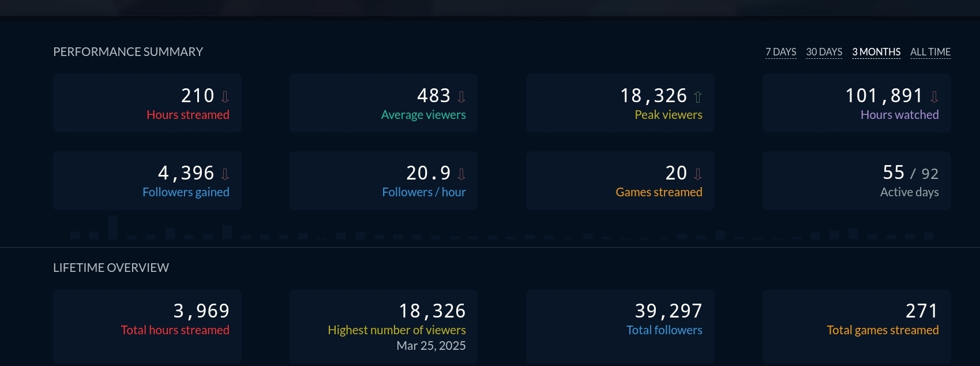Select the 7 DAYS time range

pos(780,52)
